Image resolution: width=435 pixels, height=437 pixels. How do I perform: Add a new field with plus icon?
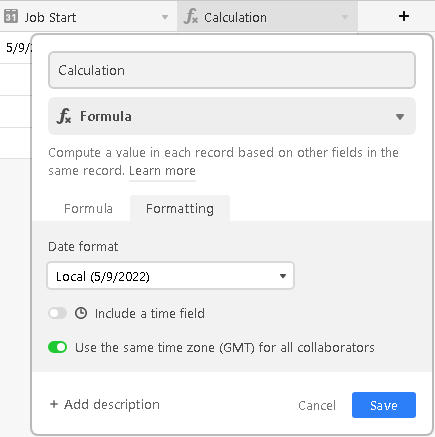coord(404,16)
